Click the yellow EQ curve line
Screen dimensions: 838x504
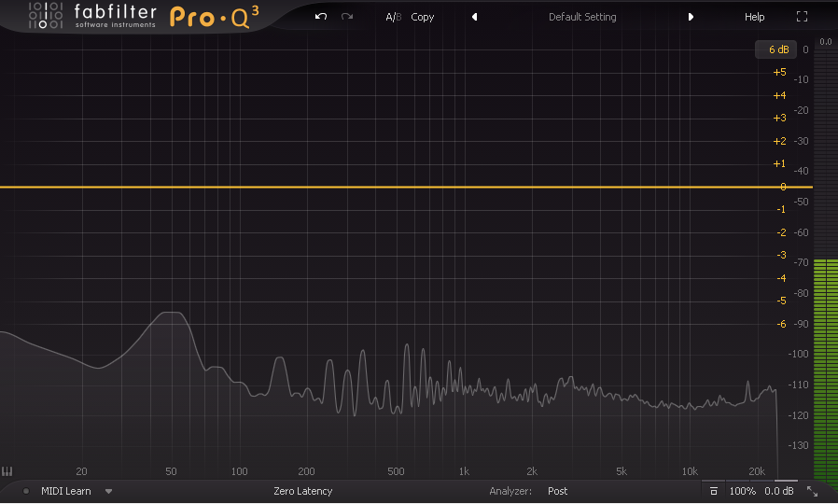click(406, 187)
